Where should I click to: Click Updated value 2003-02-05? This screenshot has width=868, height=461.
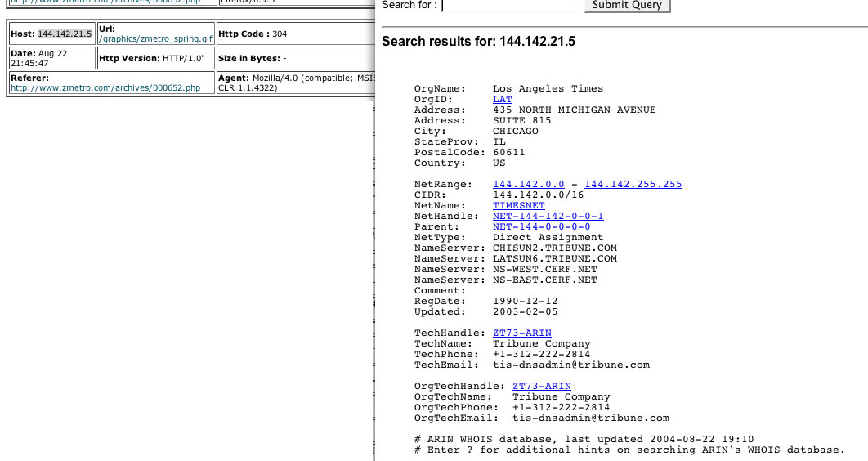click(526, 311)
